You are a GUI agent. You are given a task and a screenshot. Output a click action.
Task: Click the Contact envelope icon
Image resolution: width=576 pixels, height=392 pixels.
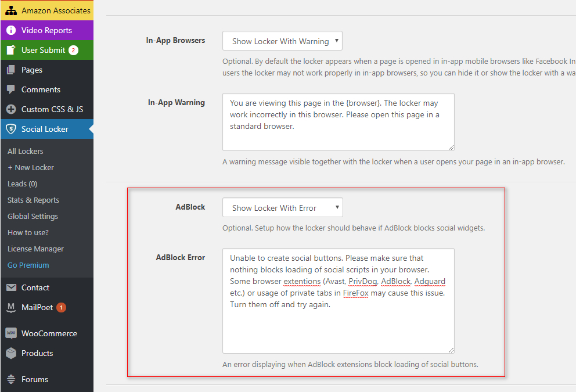(11, 287)
